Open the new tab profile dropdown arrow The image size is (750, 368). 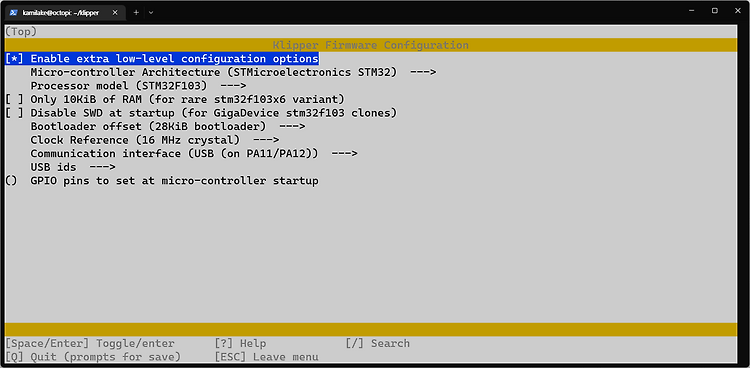tap(151, 12)
